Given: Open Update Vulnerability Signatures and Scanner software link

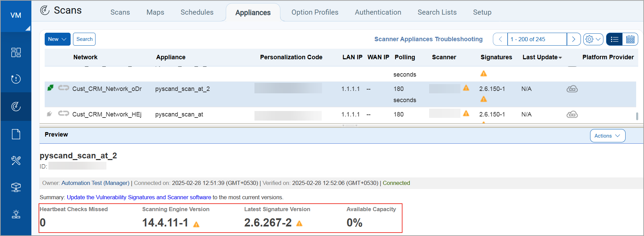Looking at the screenshot, I should click(x=139, y=197).
